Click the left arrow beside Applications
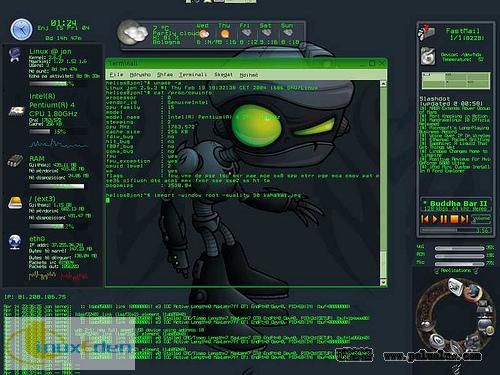 (436, 271)
